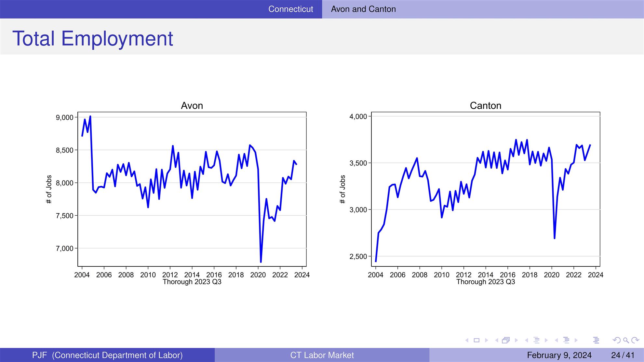The image size is (644, 362).
Task: Click the 8,000 tick on Avon chart
Action: coord(65,183)
